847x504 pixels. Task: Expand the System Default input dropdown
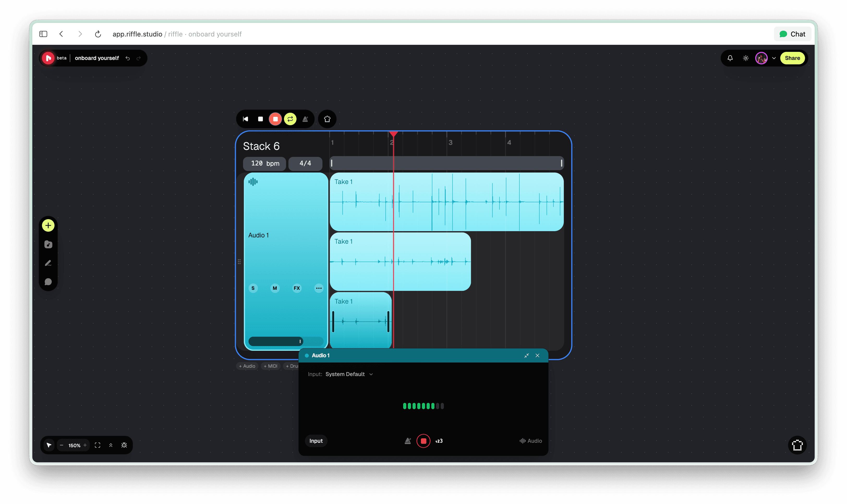349,374
